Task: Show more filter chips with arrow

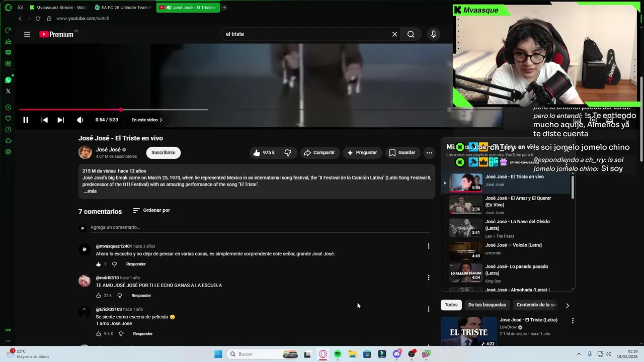Action: pos(568,305)
